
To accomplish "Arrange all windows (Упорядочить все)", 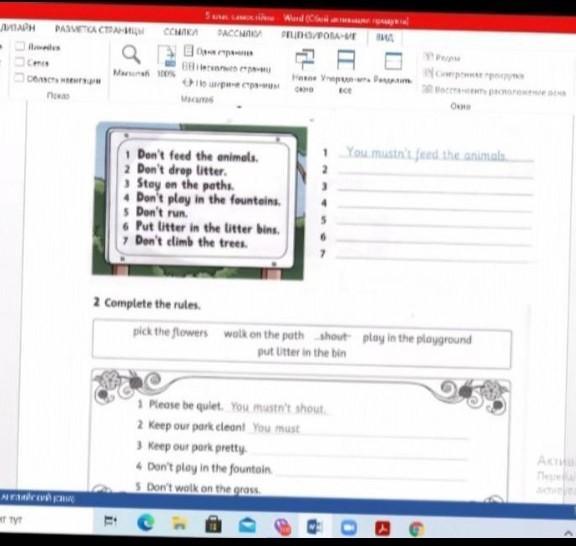I will 345,71.
